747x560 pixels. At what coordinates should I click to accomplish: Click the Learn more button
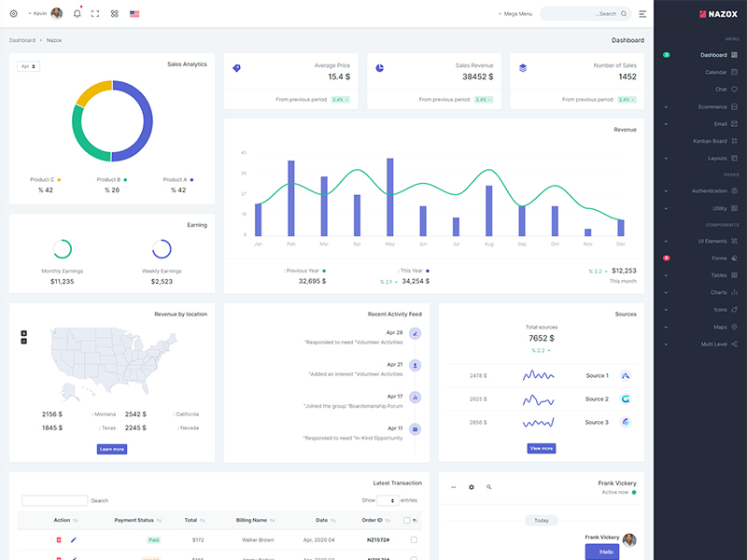click(x=112, y=449)
